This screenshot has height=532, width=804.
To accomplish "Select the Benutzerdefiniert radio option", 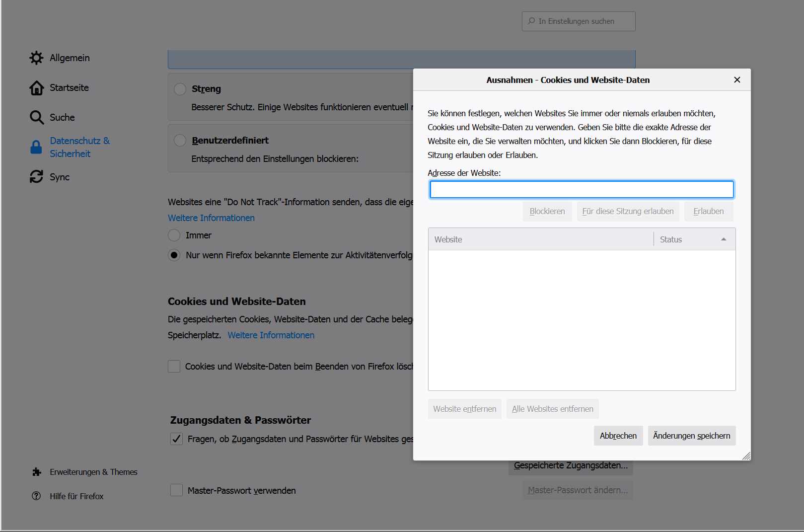I will click(180, 141).
